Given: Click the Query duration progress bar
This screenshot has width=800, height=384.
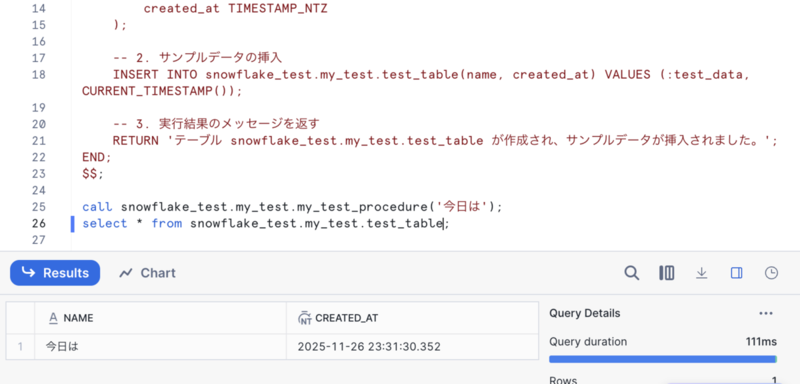Looking at the screenshot, I should (x=663, y=360).
